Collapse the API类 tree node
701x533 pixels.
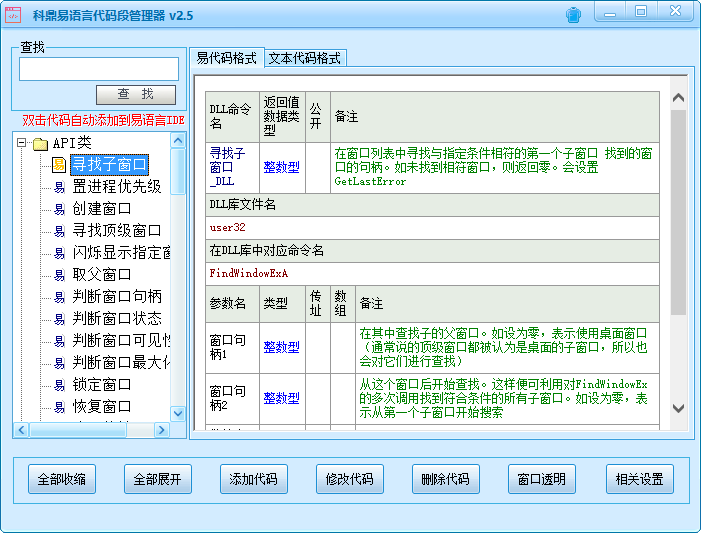[21, 143]
